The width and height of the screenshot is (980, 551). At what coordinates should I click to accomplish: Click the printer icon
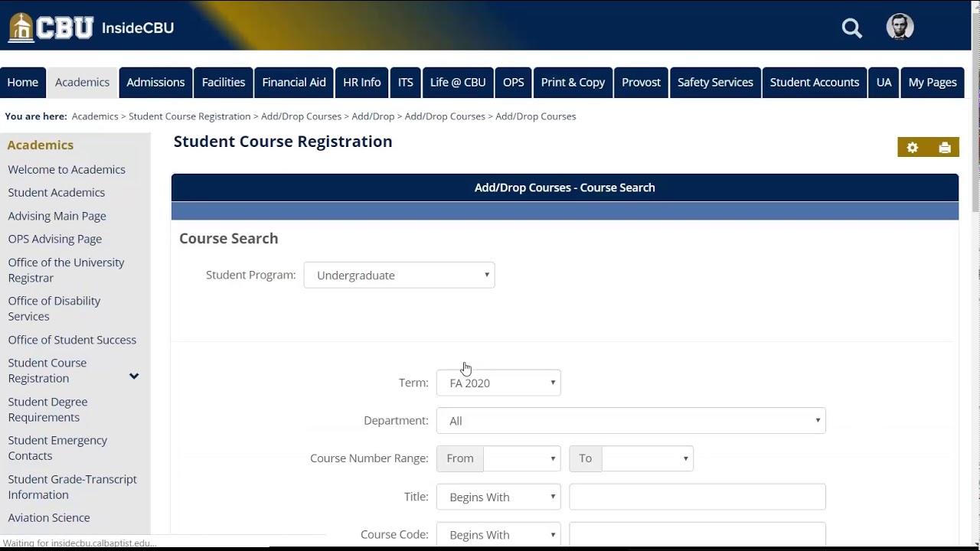click(x=944, y=148)
